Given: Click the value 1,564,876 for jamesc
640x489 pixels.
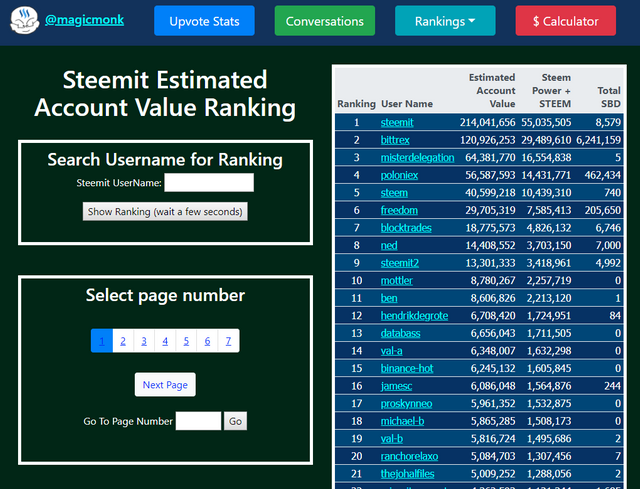Looking at the screenshot, I should pyautogui.click(x=549, y=386).
